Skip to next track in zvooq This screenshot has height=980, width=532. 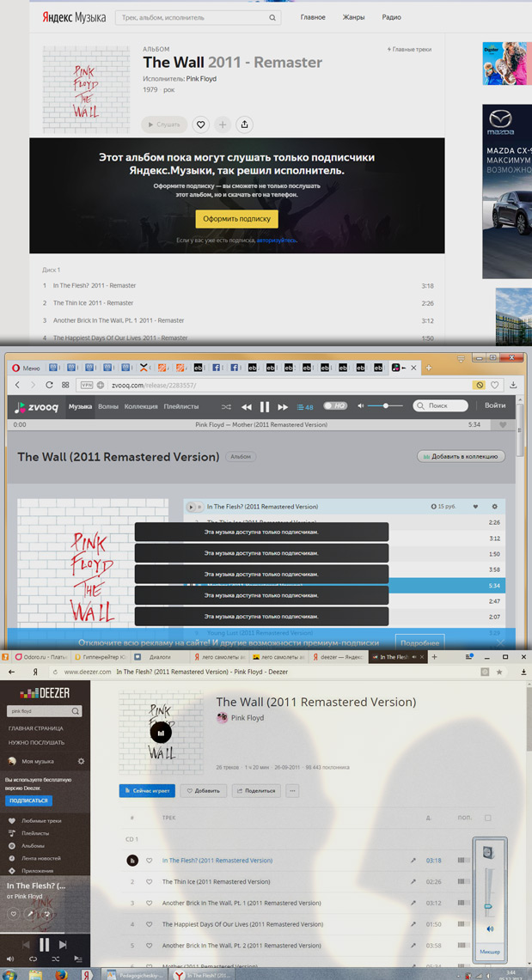(283, 407)
